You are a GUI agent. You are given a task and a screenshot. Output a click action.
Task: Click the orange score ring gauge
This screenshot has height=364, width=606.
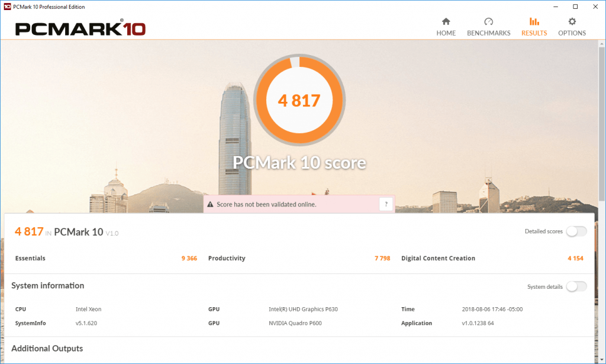299,100
